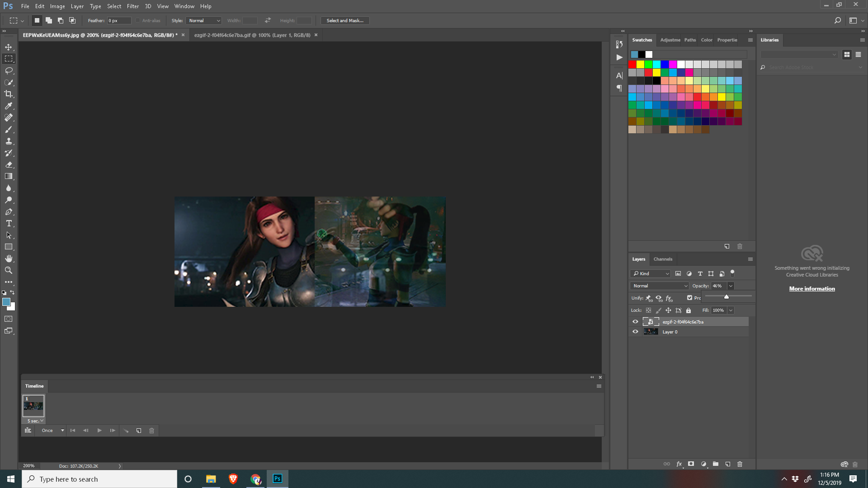Select the Horizontal Type tool

(9, 223)
